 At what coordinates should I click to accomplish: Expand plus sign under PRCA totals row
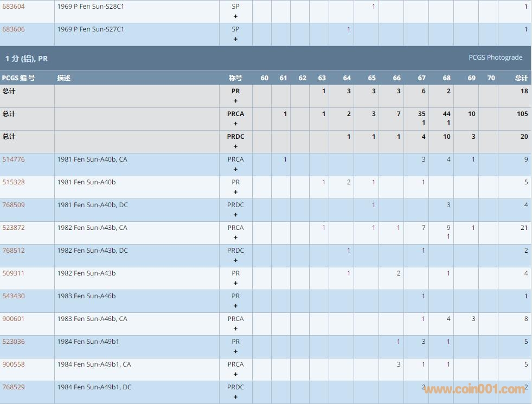click(x=235, y=124)
